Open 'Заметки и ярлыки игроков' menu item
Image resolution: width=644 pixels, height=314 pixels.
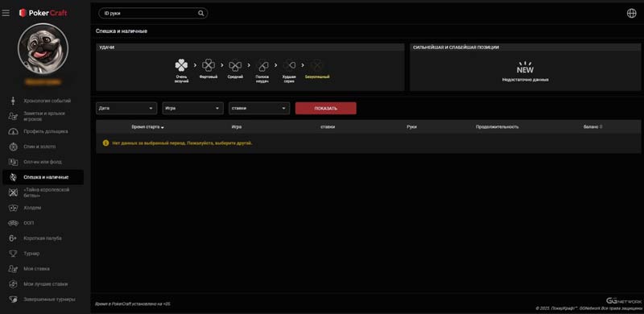[43, 116]
